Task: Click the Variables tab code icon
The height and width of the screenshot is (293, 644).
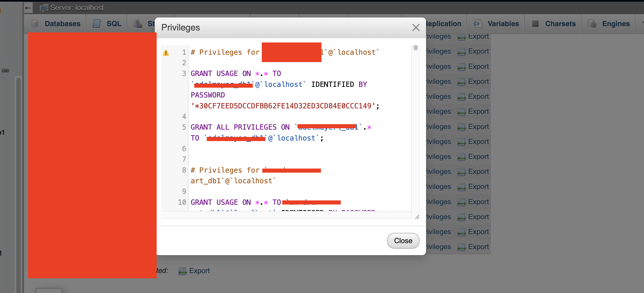Action: coord(477,24)
